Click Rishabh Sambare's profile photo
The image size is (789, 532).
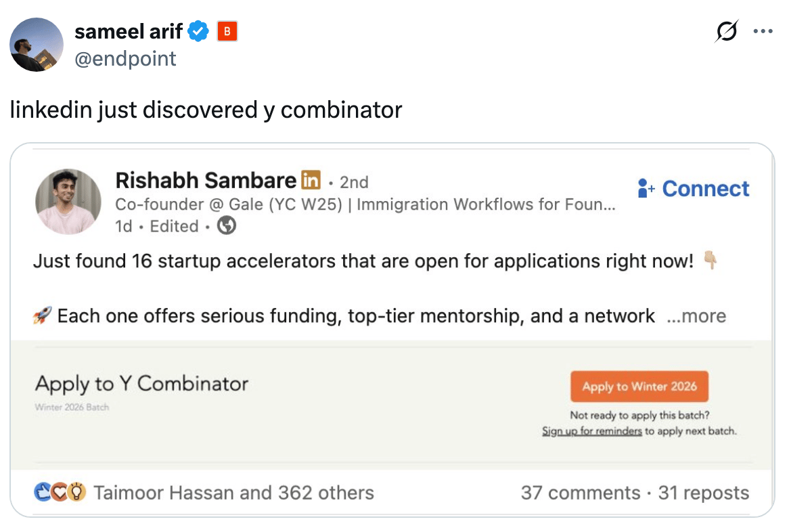68,202
